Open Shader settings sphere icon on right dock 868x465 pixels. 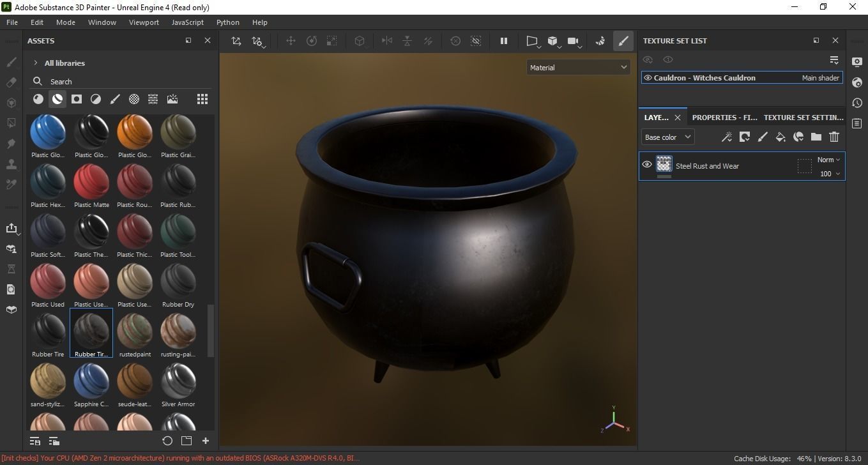[x=857, y=82]
